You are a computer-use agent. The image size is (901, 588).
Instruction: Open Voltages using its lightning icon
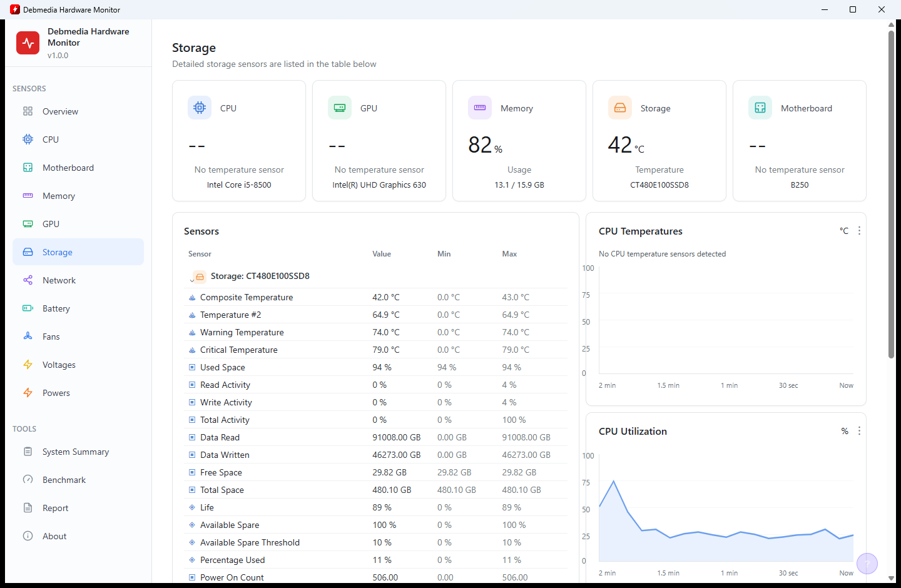[x=28, y=365]
